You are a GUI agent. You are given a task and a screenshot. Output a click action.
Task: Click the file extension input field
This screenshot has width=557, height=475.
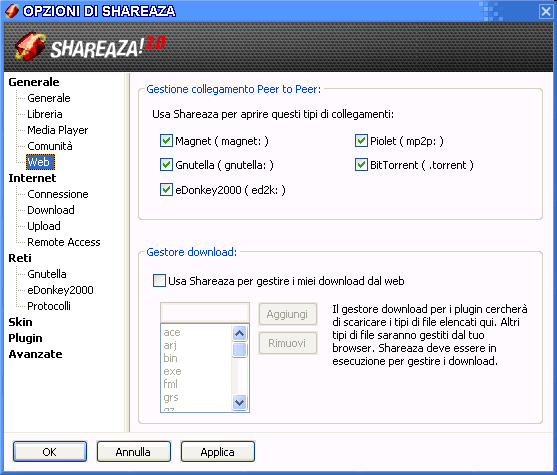coord(205,312)
